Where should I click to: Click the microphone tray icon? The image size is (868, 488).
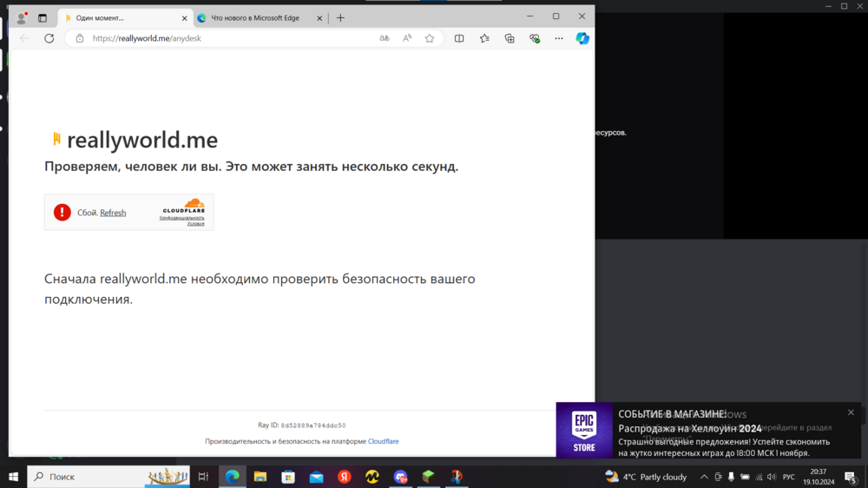(x=731, y=477)
